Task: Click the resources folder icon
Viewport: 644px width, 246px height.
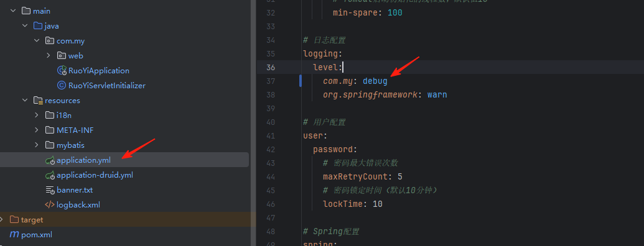Action: [x=38, y=100]
